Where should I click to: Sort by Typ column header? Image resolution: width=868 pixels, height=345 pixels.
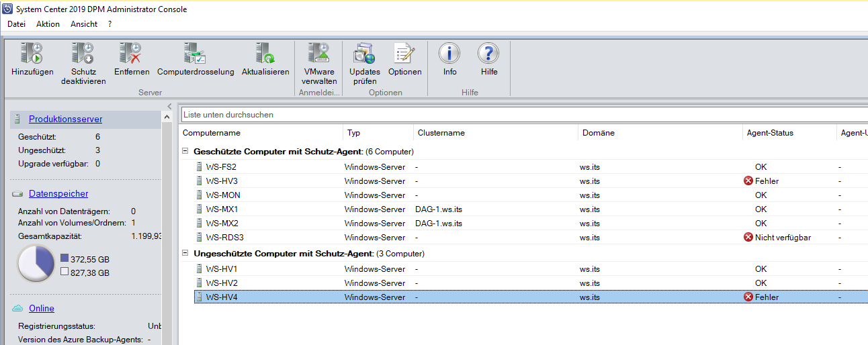[378, 133]
